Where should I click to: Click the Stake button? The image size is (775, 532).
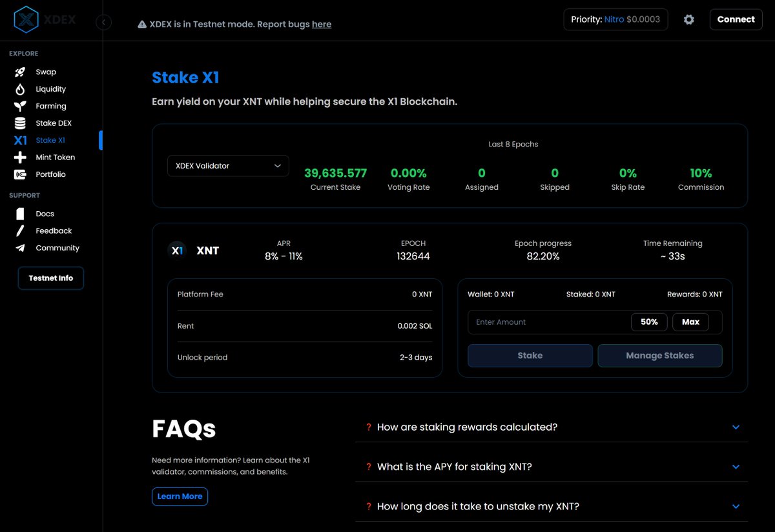point(530,356)
